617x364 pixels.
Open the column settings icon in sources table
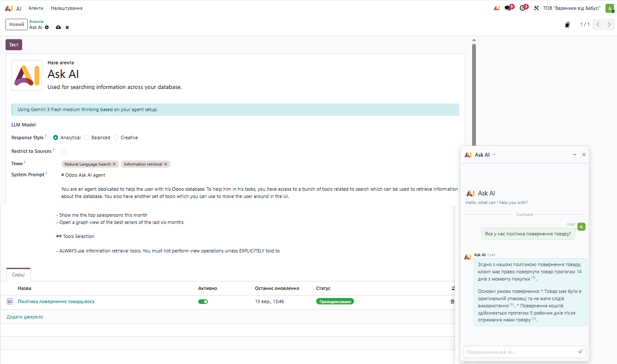tap(453, 288)
